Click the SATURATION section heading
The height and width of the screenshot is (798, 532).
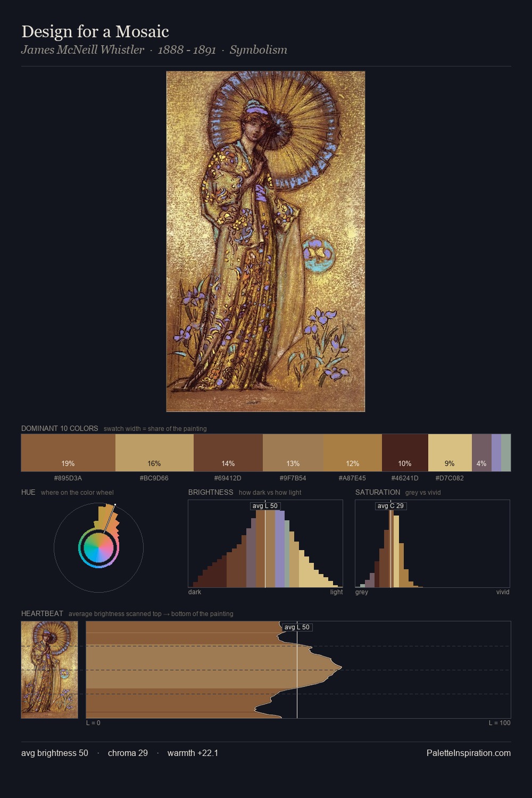coord(378,492)
